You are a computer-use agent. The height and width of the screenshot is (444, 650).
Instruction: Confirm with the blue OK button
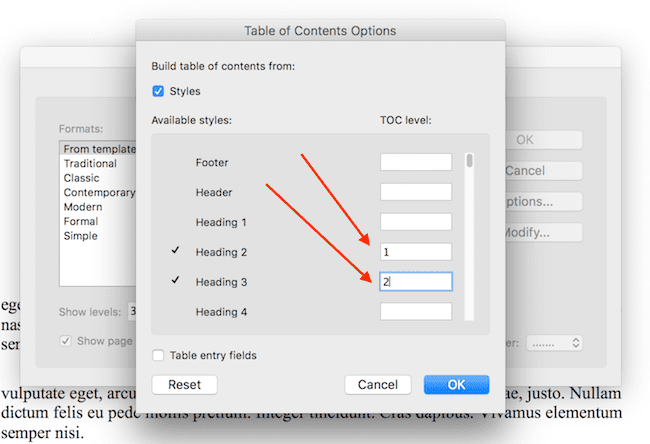point(456,385)
